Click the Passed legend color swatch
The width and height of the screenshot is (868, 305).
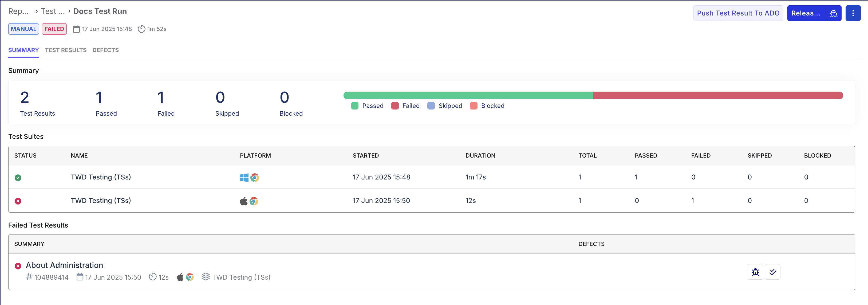pos(355,106)
